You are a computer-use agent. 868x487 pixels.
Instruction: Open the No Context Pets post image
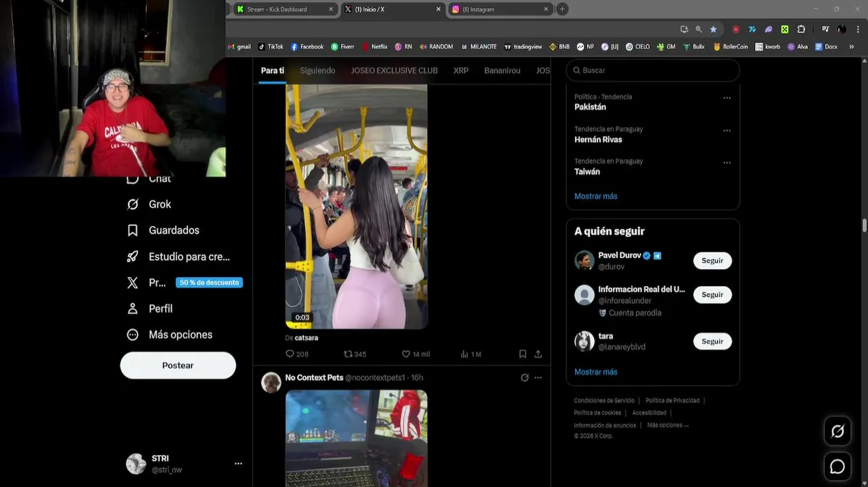point(357,438)
